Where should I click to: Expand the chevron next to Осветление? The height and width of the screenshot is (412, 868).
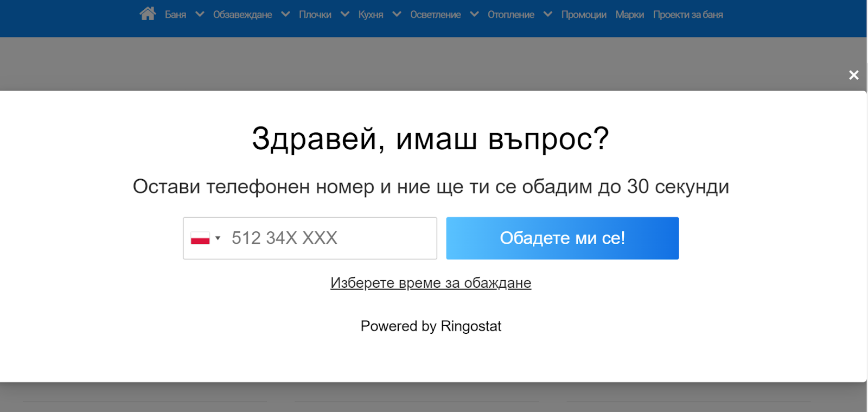pos(474,14)
